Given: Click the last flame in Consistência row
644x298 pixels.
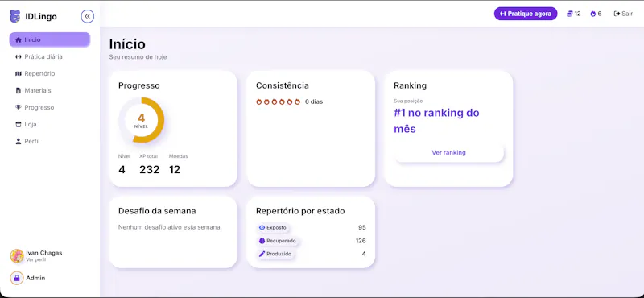Looking at the screenshot, I should pos(297,101).
